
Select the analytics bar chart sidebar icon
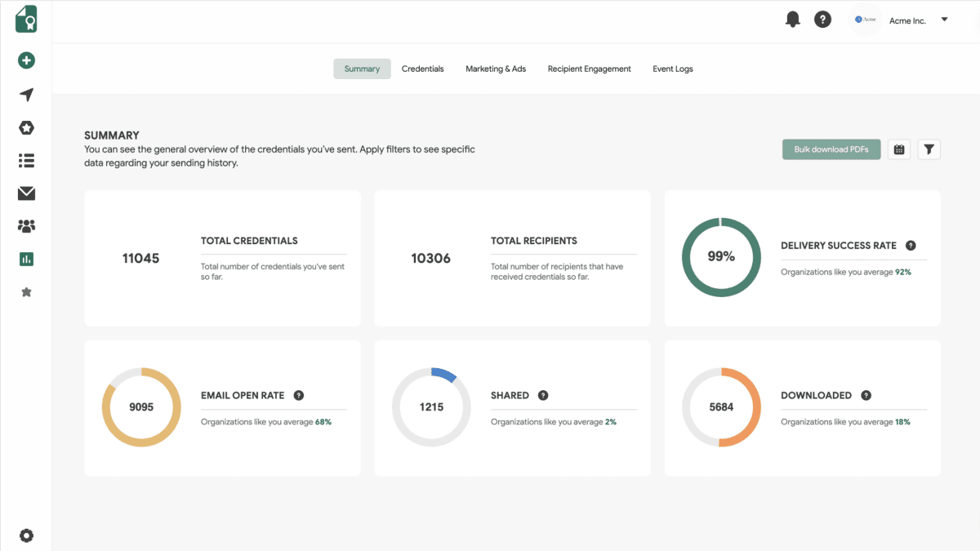(x=26, y=258)
